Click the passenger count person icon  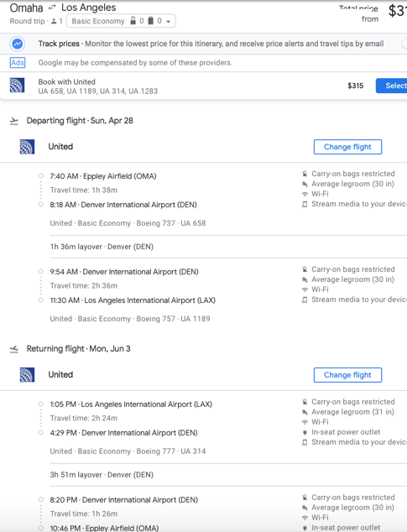coord(54,21)
